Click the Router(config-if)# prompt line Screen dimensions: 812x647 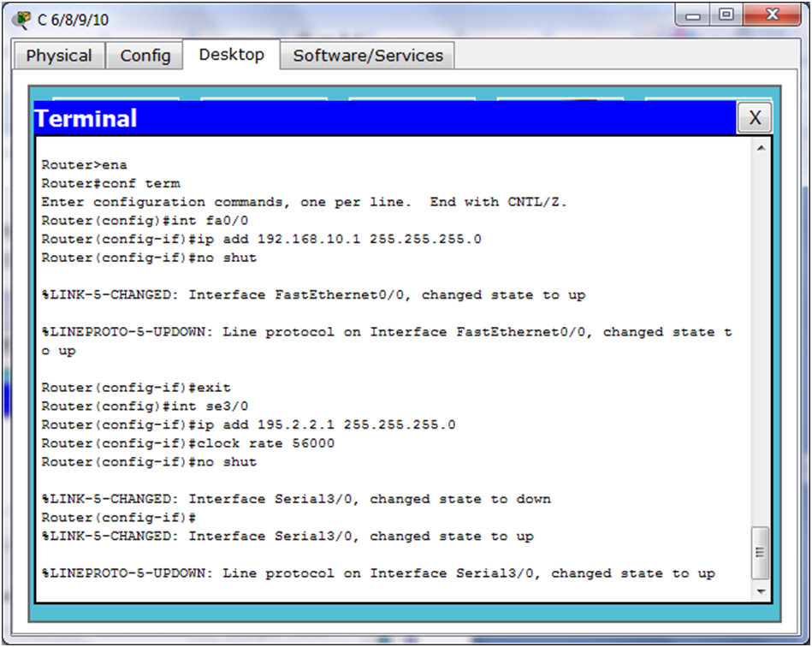tap(119, 518)
